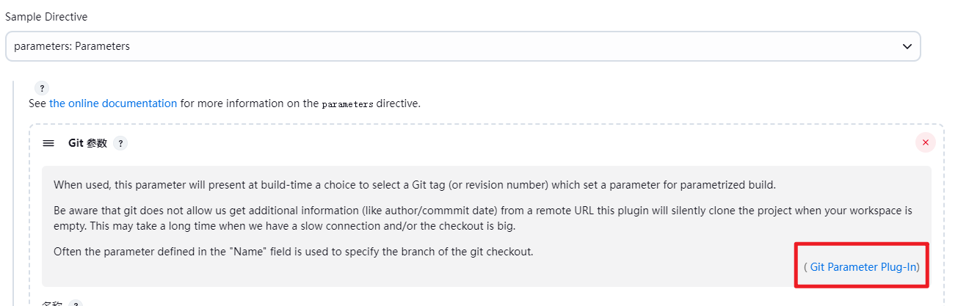Show help for the Git 参数 section
Screen dimensions: 980x306
(x=120, y=143)
